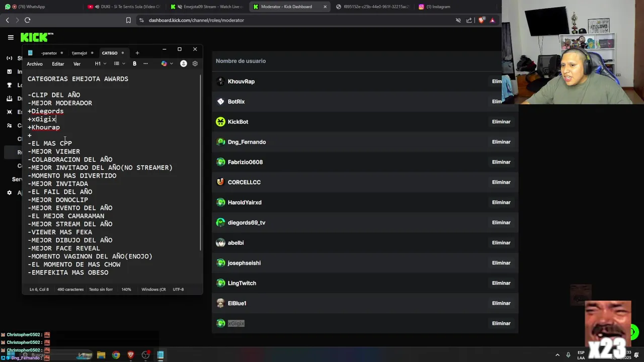
Task: Open Notepad more options ellipsis
Action: 145,64
